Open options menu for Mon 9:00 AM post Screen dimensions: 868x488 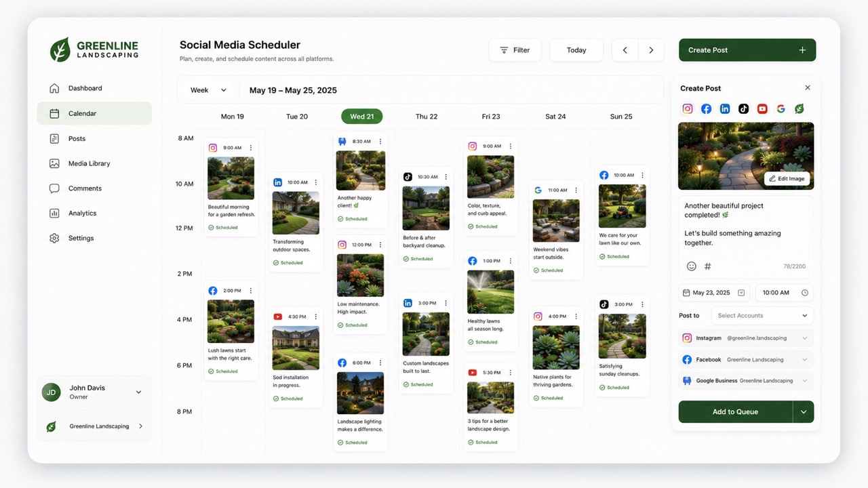point(251,148)
